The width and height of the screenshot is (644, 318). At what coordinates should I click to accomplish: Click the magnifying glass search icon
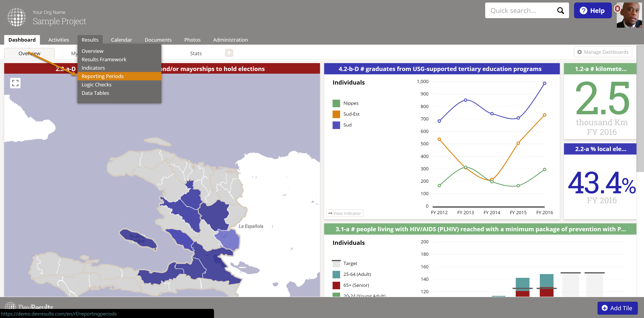point(560,11)
